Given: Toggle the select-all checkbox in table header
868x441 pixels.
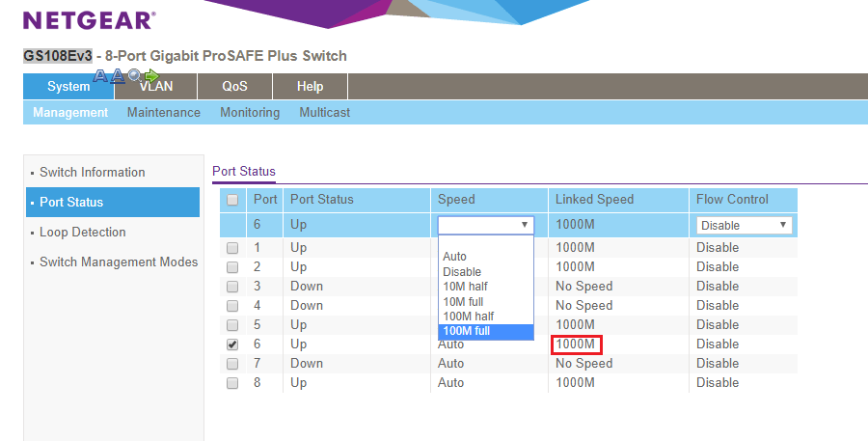Looking at the screenshot, I should [232, 200].
